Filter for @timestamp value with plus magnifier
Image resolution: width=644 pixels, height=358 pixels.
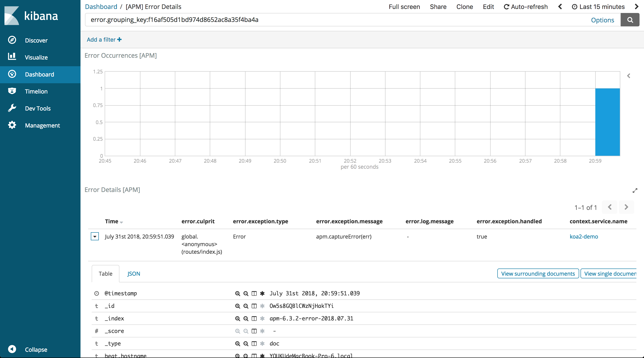coord(237,294)
